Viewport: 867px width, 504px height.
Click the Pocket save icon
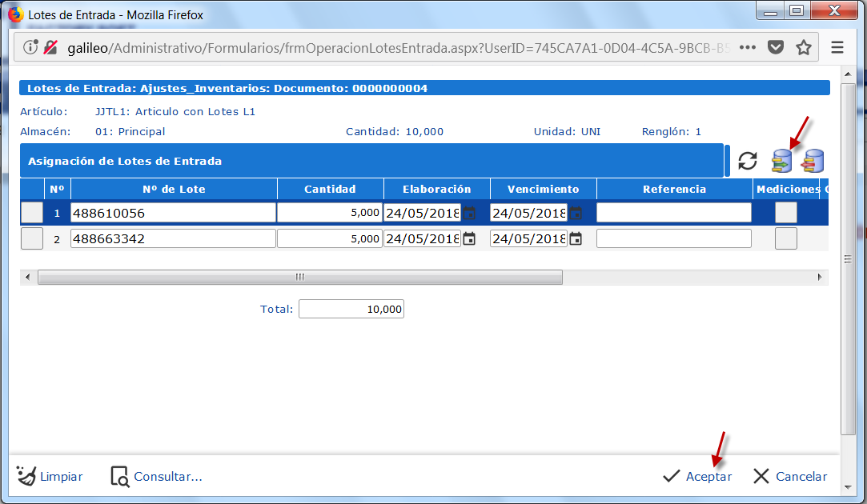click(x=776, y=47)
